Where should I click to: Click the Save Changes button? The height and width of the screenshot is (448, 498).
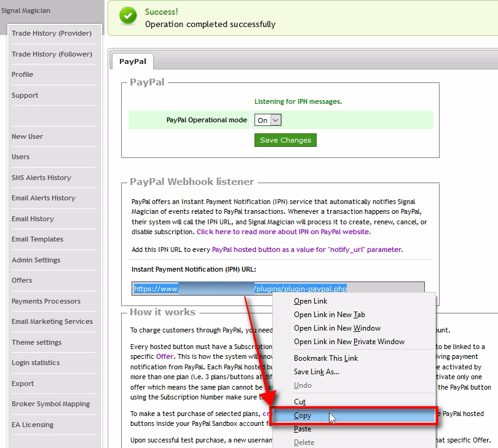point(285,140)
